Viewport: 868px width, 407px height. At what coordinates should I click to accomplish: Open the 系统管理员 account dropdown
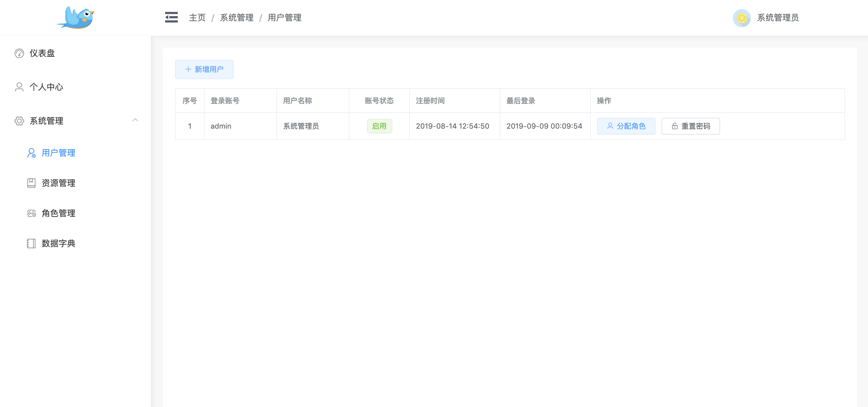pos(777,18)
